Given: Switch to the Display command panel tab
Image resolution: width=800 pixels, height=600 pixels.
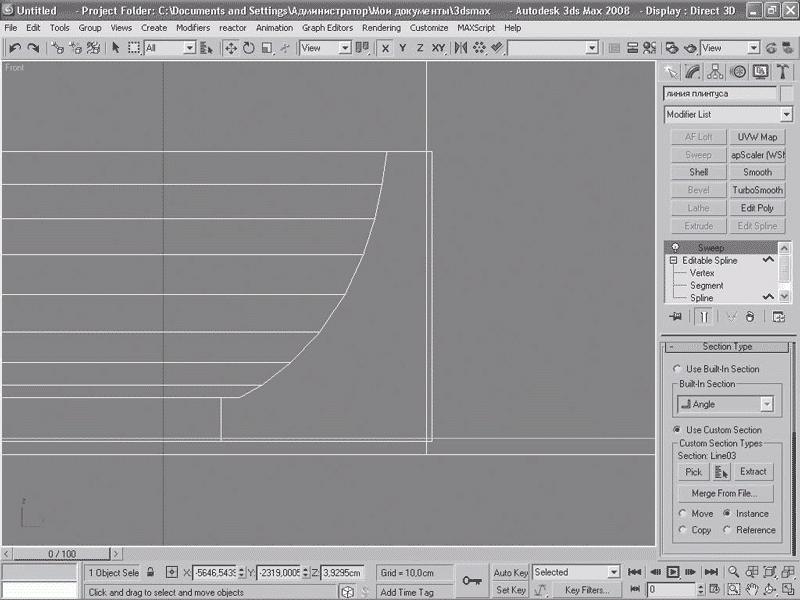Looking at the screenshot, I should click(761, 72).
